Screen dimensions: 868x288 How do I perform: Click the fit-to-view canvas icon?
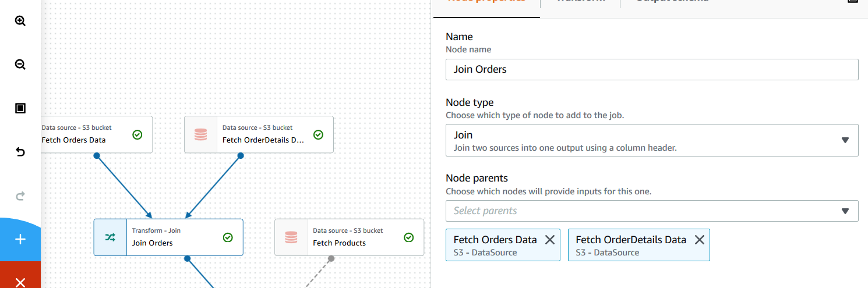click(20, 108)
